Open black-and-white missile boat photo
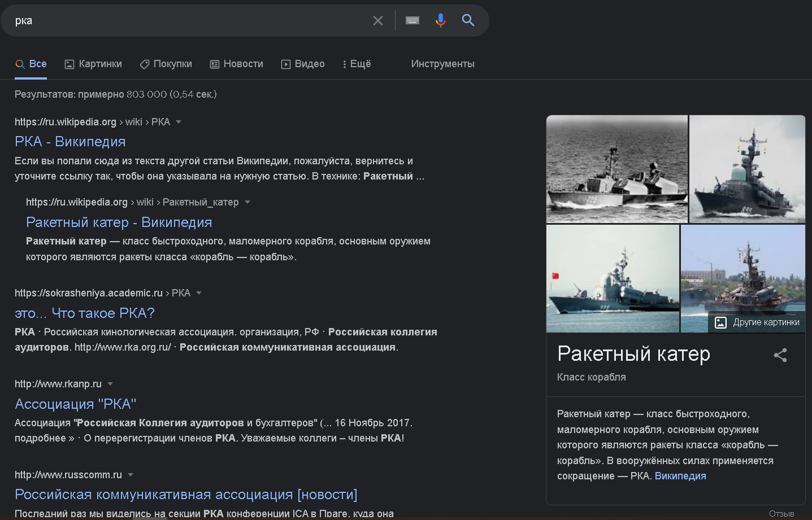Viewport: 812px width, 520px height. (617, 169)
